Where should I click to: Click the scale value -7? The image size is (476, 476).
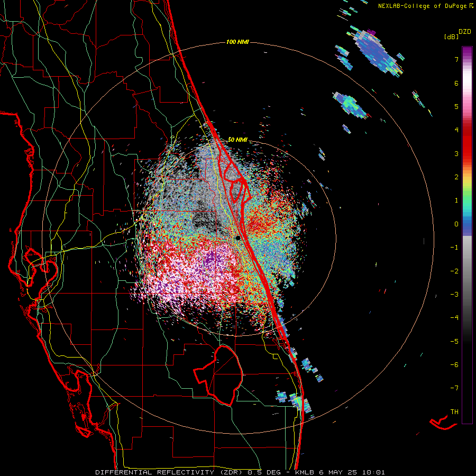454,388
